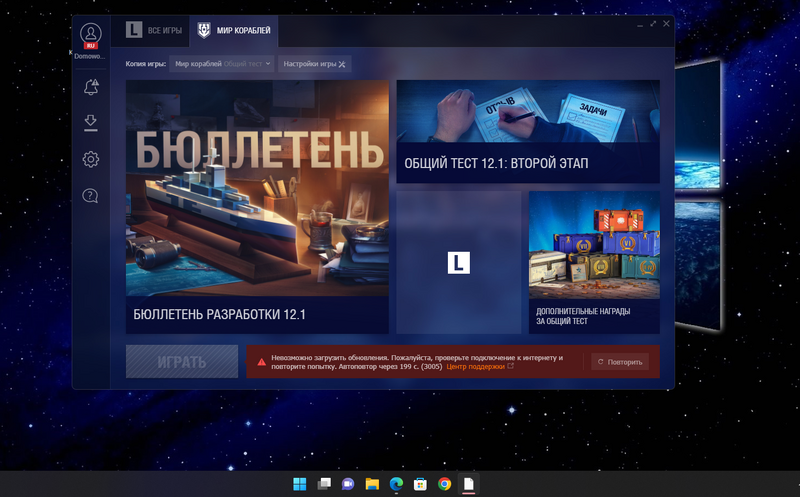800x497 pixels.
Task: Click the Копия игры: label
Action: pyautogui.click(x=146, y=64)
